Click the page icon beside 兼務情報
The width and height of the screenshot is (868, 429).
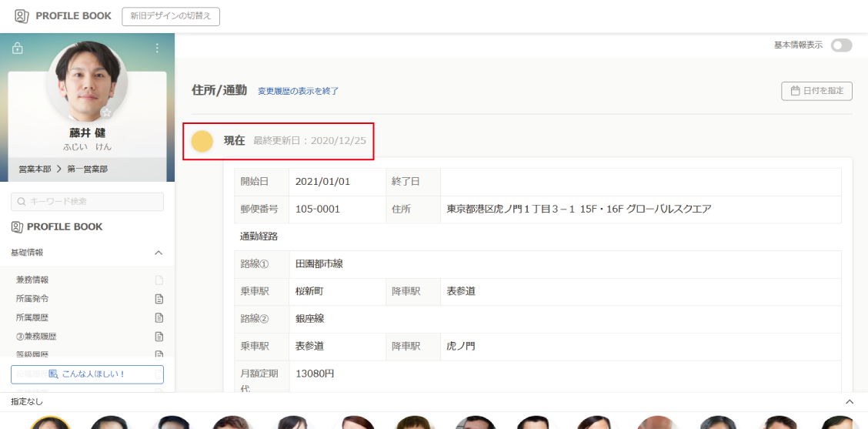[159, 280]
